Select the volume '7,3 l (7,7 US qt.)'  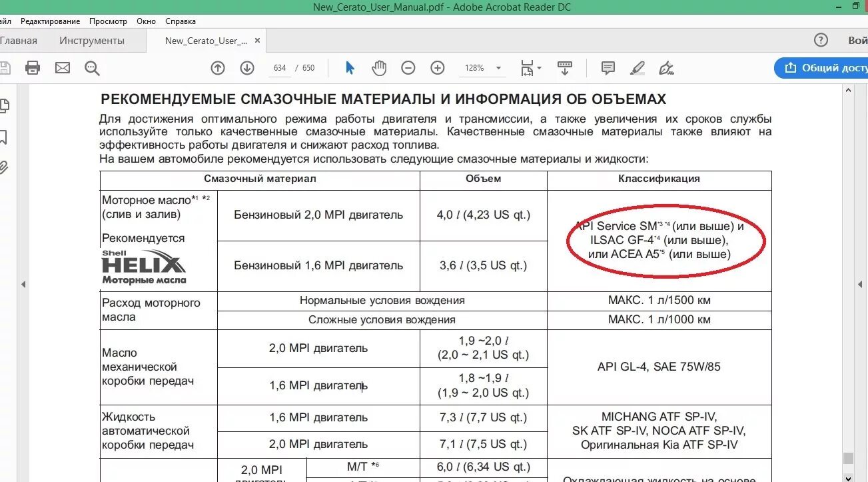click(483, 418)
